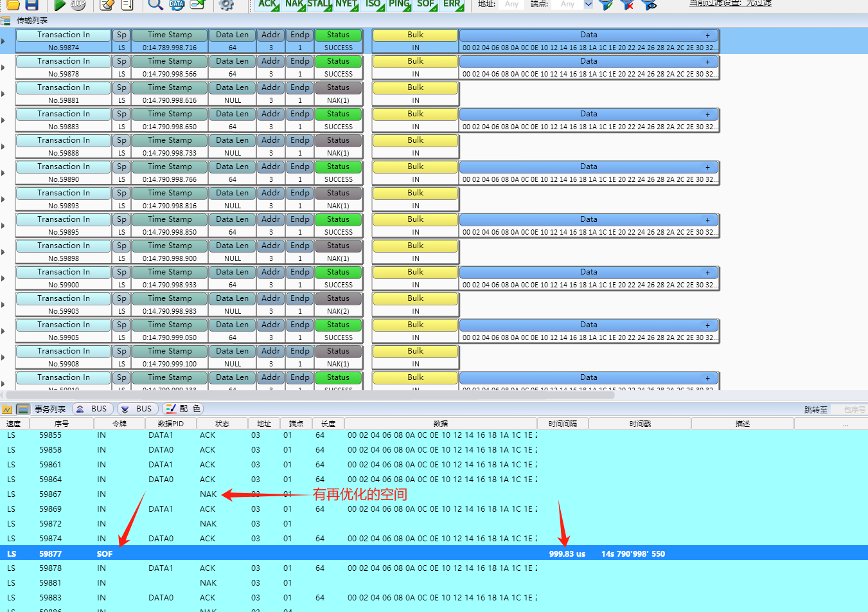The height and width of the screenshot is (612, 868).
Task: Start capture with green play icon
Action: [60, 4]
